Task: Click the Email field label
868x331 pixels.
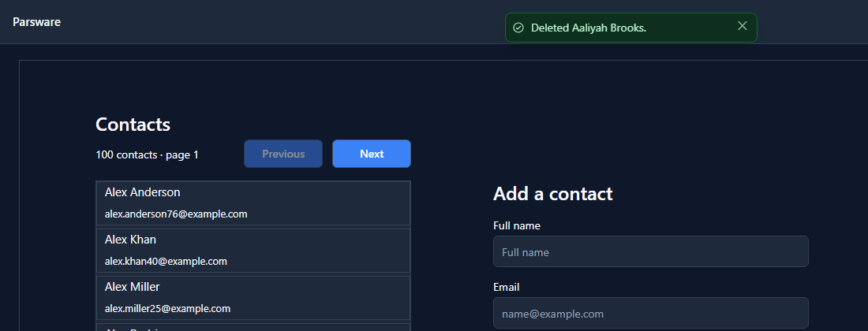Action: (x=506, y=288)
